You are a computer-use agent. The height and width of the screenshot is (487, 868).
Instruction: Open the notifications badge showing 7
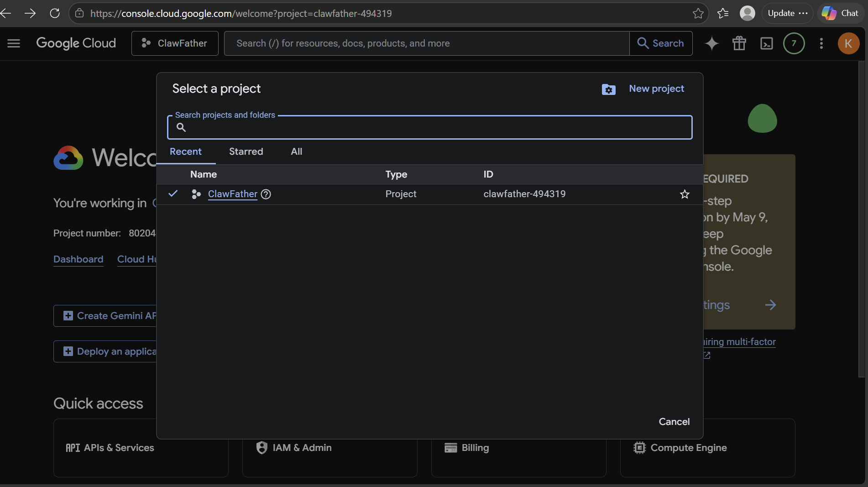(794, 43)
